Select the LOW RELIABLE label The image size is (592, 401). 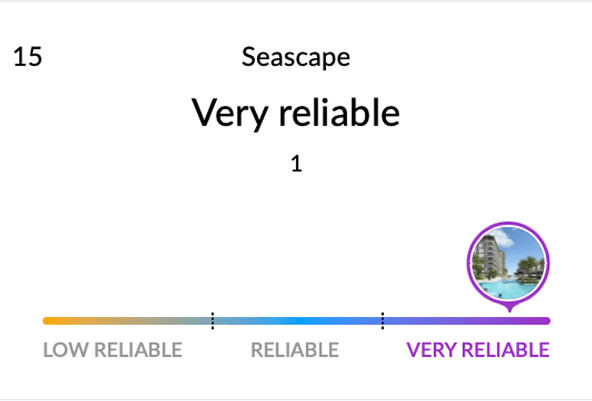[x=113, y=350]
